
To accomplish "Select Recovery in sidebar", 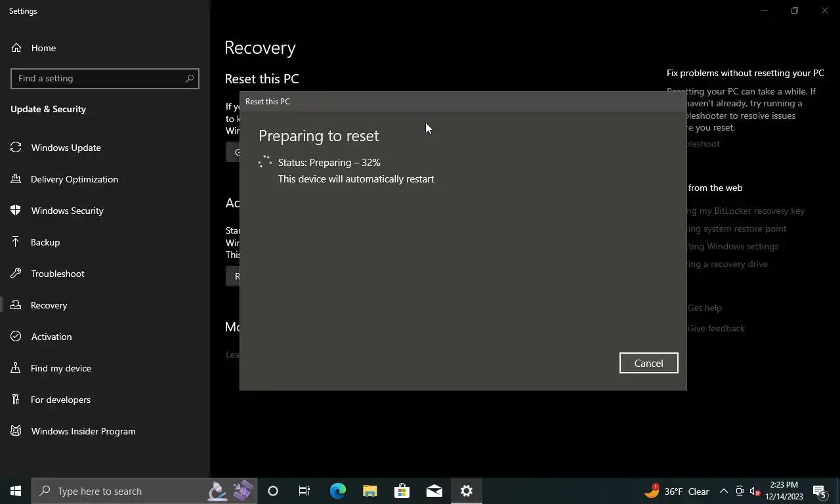I will click(105, 305).
